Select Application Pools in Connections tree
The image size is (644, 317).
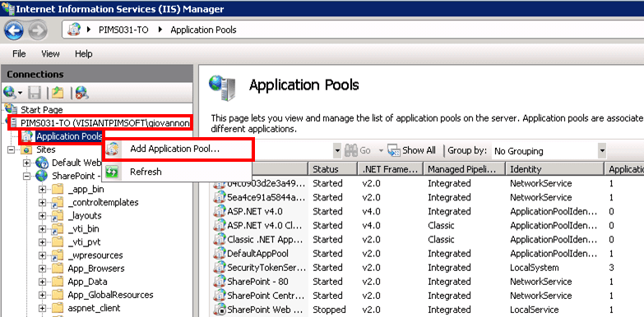pos(68,136)
